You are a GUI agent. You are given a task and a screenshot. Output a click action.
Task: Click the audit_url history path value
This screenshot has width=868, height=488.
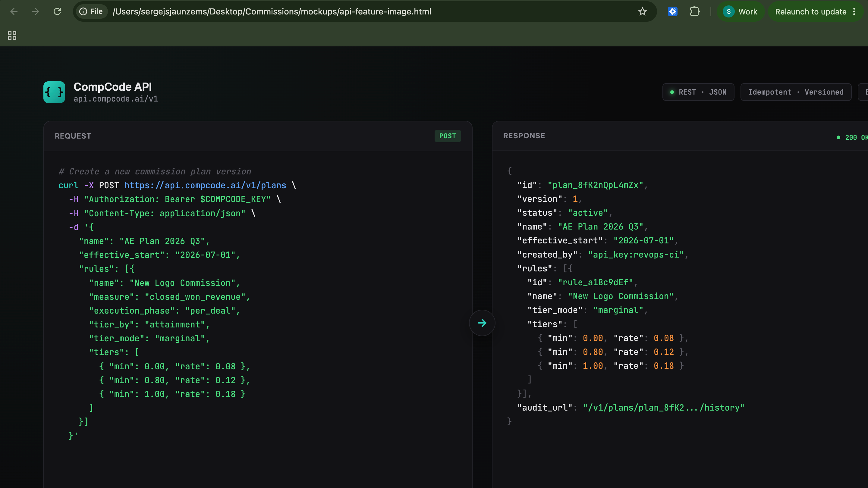click(x=663, y=408)
